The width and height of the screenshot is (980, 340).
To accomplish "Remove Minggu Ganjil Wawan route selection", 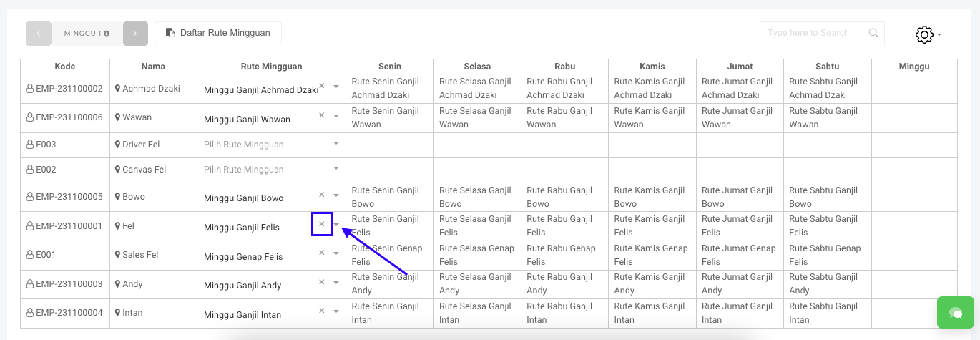I will click(321, 115).
